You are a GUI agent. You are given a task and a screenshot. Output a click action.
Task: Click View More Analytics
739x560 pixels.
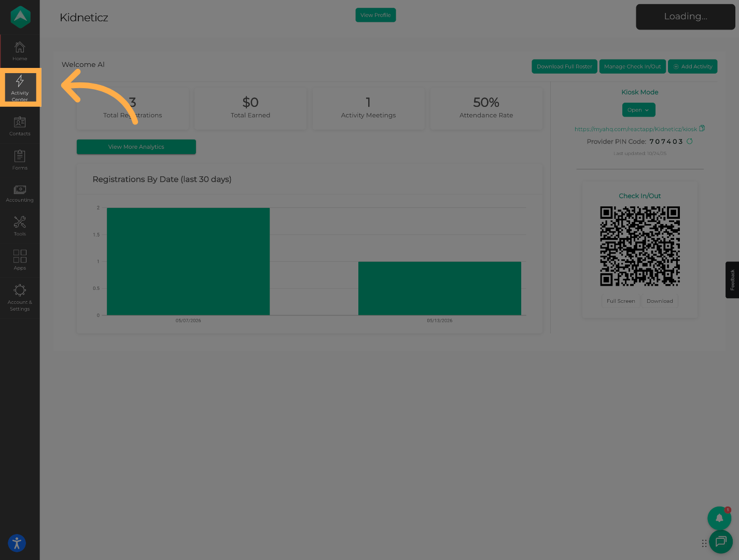point(136,147)
